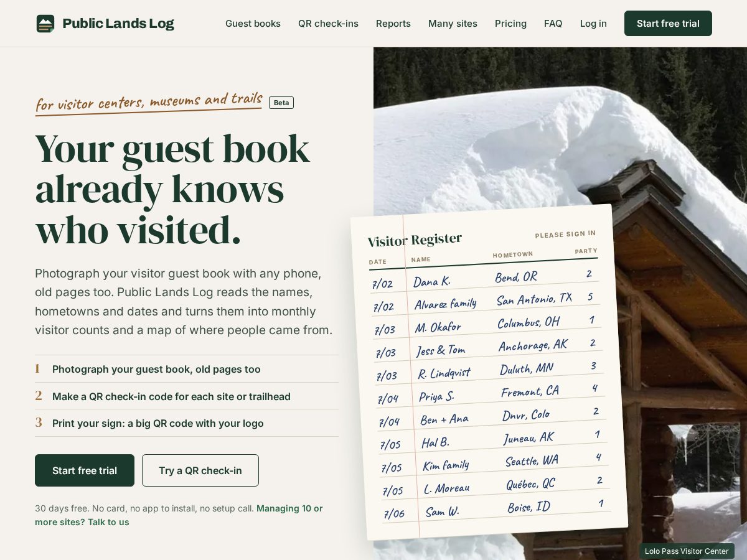The width and height of the screenshot is (747, 560).
Task: Click hometown San Antonio, TX
Action: click(x=534, y=299)
